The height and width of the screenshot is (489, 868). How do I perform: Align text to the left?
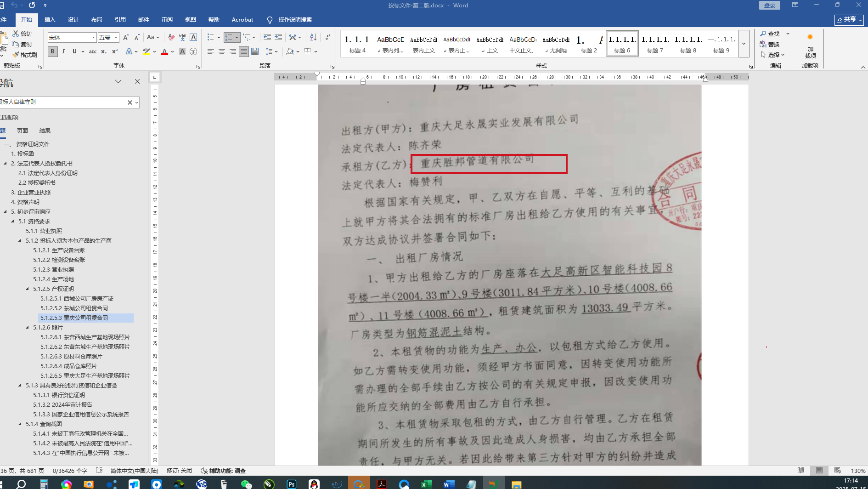pos(211,51)
